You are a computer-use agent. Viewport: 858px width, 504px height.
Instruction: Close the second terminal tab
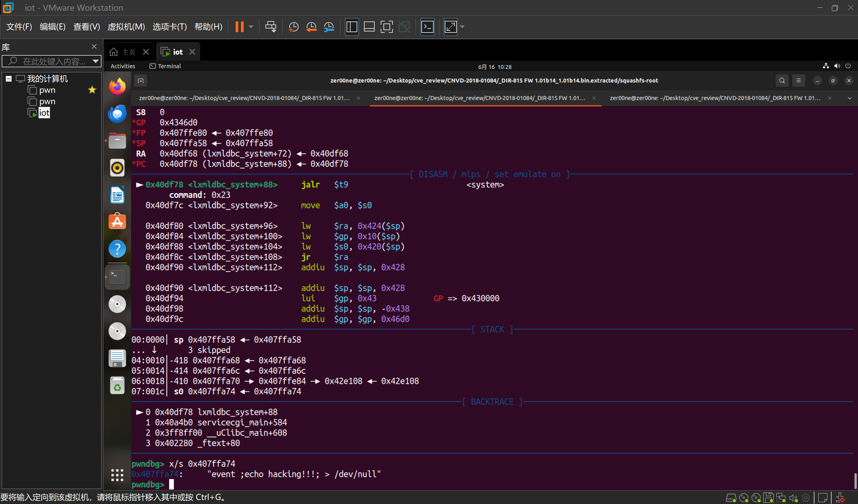[594, 98]
